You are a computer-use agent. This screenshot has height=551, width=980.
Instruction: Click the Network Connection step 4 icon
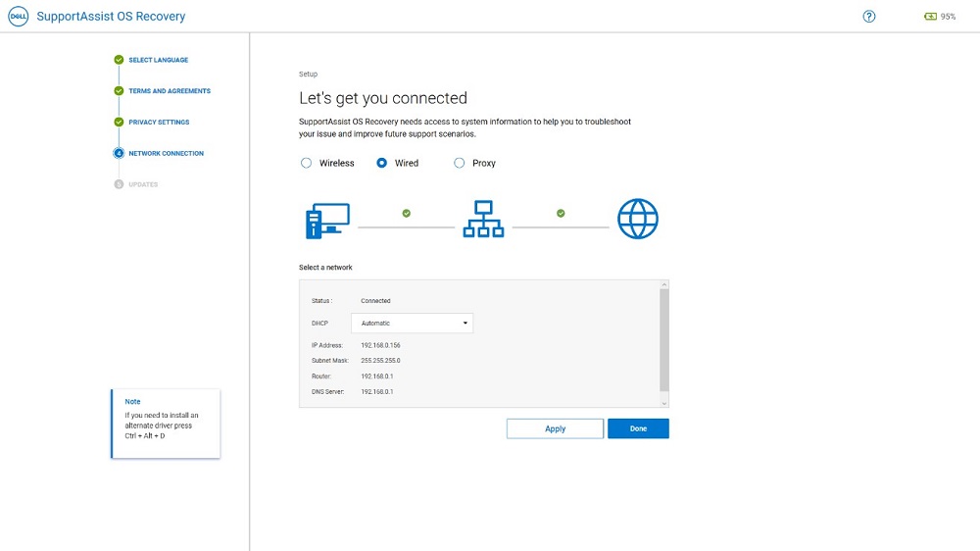click(119, 153)
